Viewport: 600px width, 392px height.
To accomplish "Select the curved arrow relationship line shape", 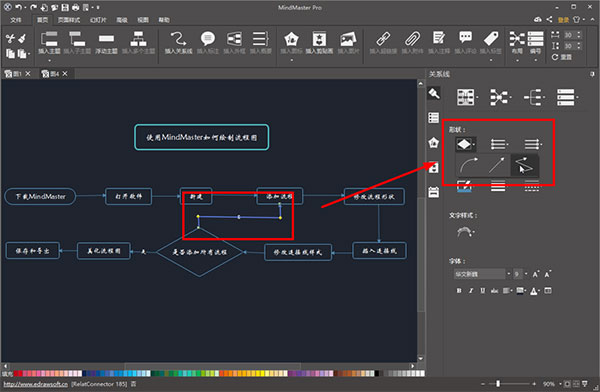I will click(x=469, y=165).
